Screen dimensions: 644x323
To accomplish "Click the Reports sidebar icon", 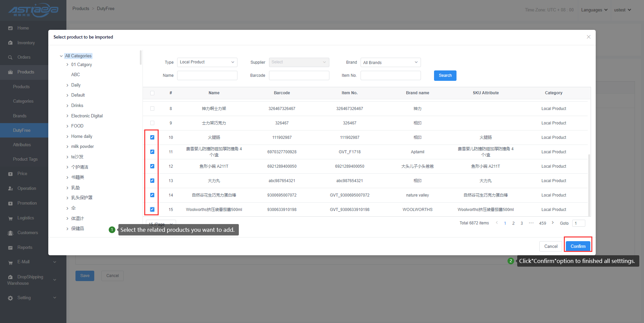I will pos(10,248).
